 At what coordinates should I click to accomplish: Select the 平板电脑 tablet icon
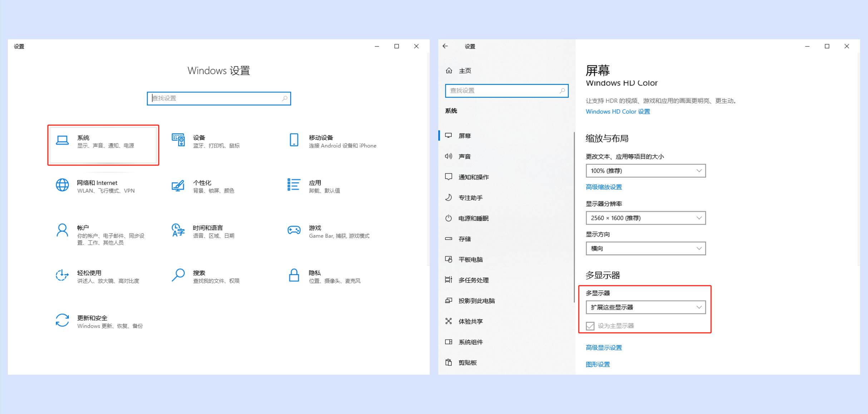coord(449,260)
